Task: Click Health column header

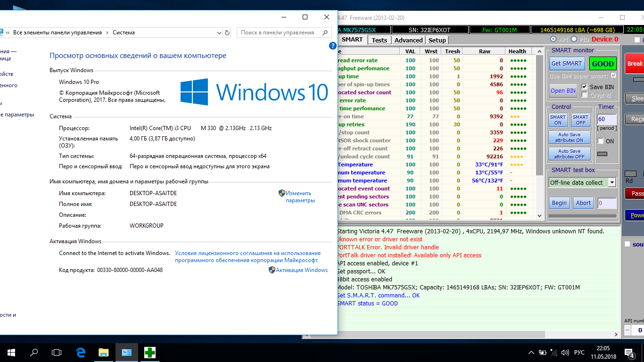Action: tap(517, 51)
